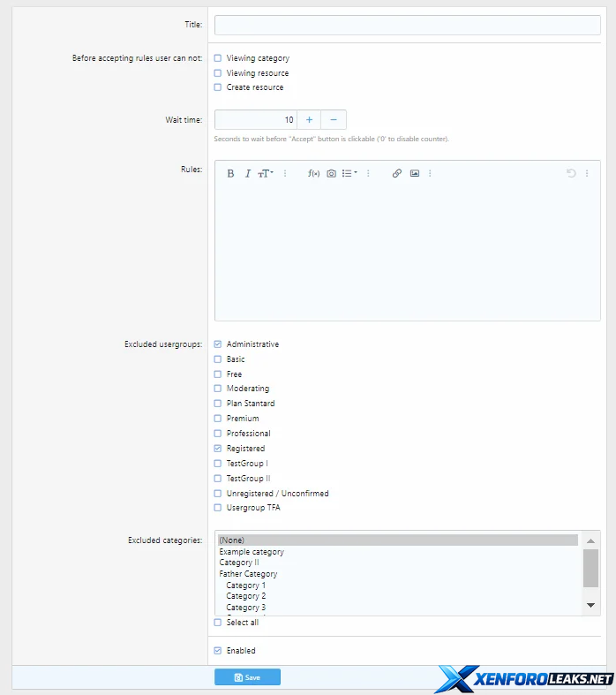Viewport: 616px width, 695px height.
Task: Click the camera media icon in editor
Action: pyautogui.click(x=331, y=174)
